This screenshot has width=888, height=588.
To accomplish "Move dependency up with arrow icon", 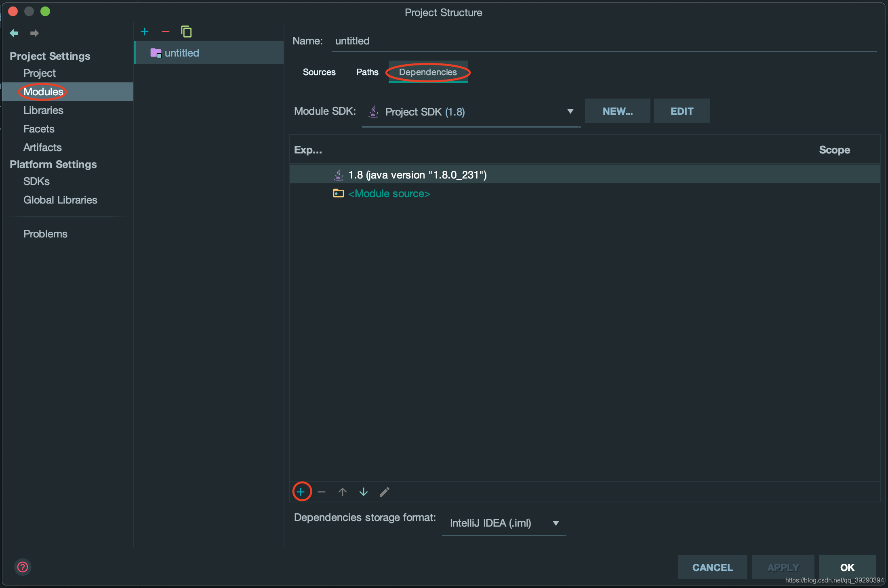I will [342, 491].
